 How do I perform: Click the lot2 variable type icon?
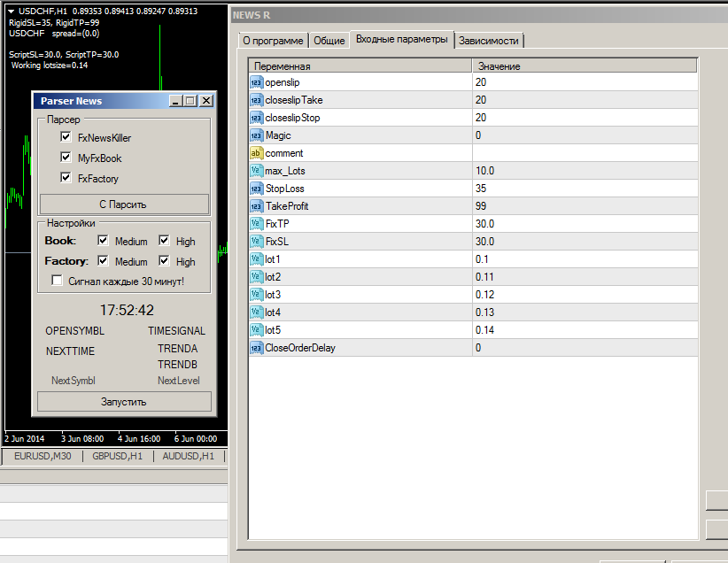pyautogui.click(x=256, y=277)
